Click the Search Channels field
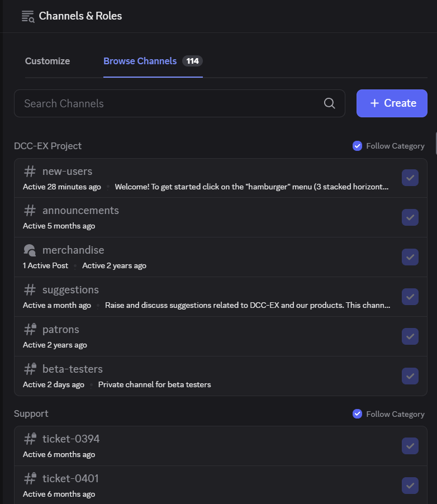 tap(179, 103)
